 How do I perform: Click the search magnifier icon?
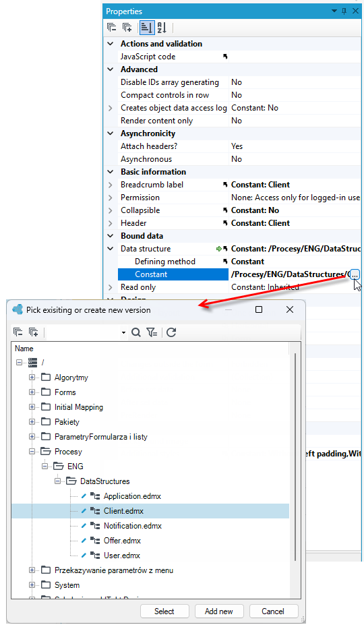[136, 332]
